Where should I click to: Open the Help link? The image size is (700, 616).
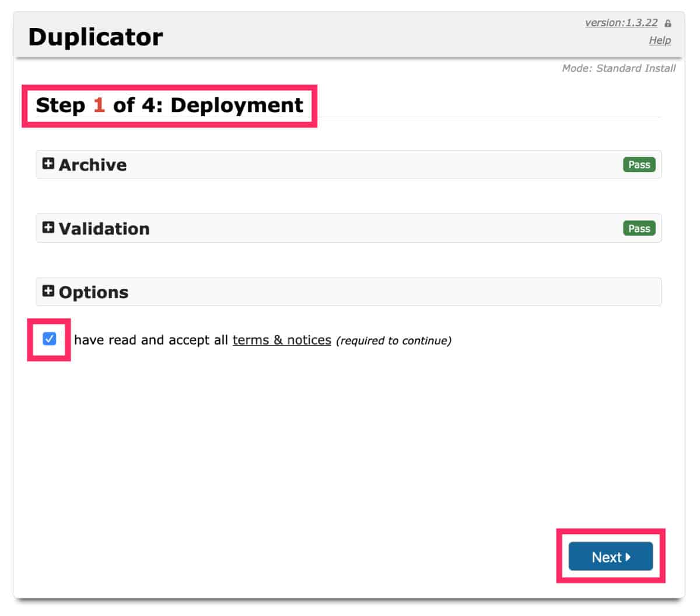(x=659, y=40)
